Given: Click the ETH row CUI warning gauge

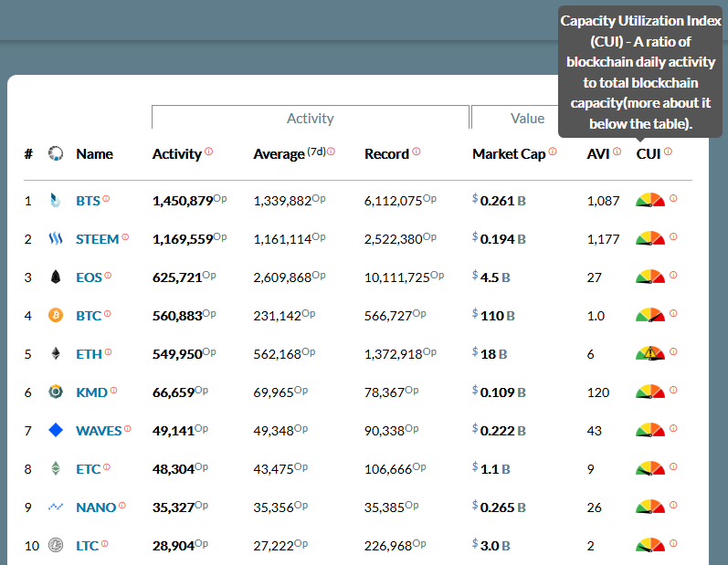Looking at the screenshot, I should pyautogui.click(x=650, y=353).
